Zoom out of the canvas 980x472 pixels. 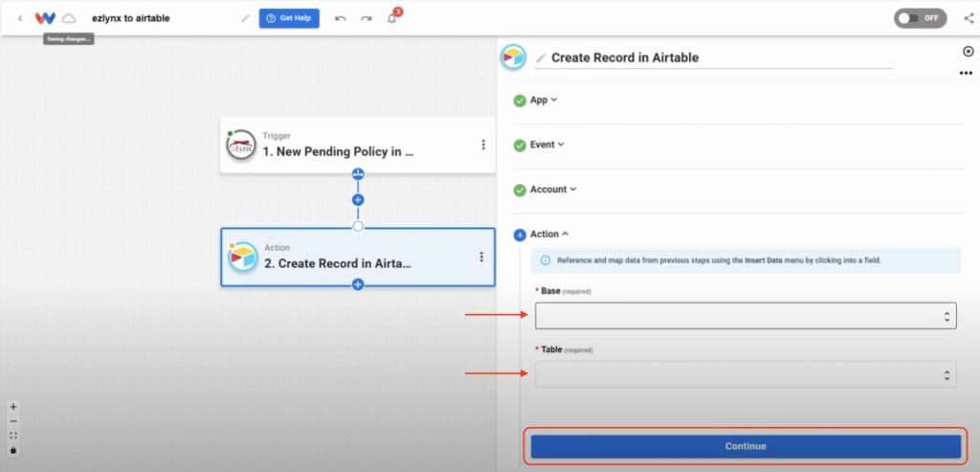[13, 421]
